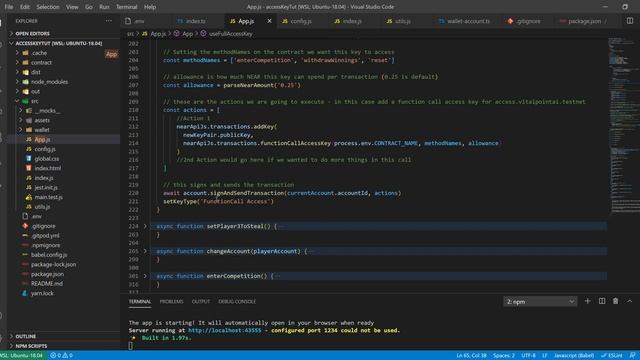The width and height of the screenshot is (640, 360).
Task: Split the terminal panel
Action: [602, 301]
